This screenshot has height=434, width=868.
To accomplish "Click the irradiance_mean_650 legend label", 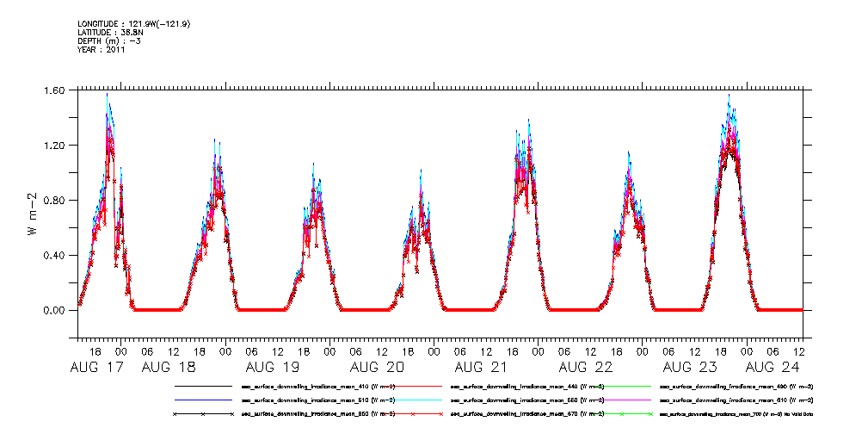I will click(x=318, y=414).
